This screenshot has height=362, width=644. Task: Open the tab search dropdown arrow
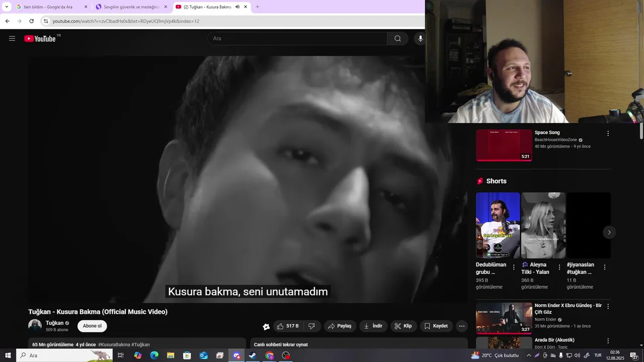(x=7, y=7)
